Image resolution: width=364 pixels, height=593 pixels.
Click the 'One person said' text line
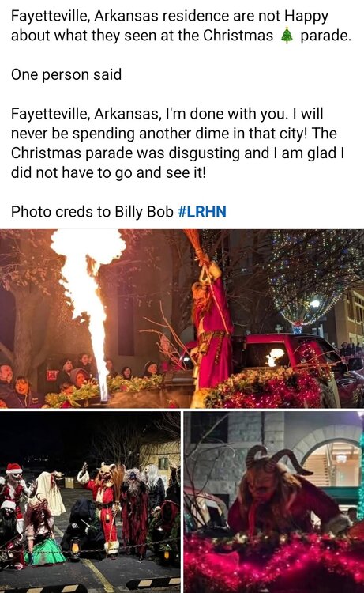tap(66, 74)
